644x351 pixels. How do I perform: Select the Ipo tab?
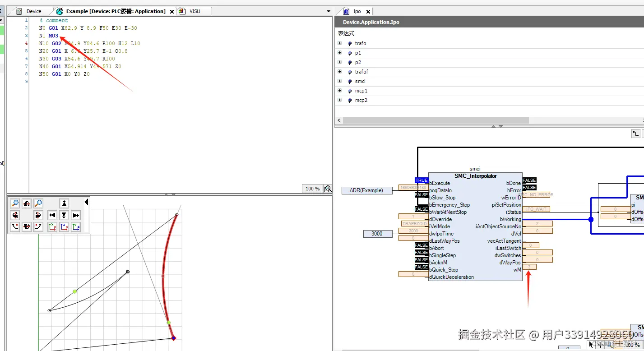(357, 11)
